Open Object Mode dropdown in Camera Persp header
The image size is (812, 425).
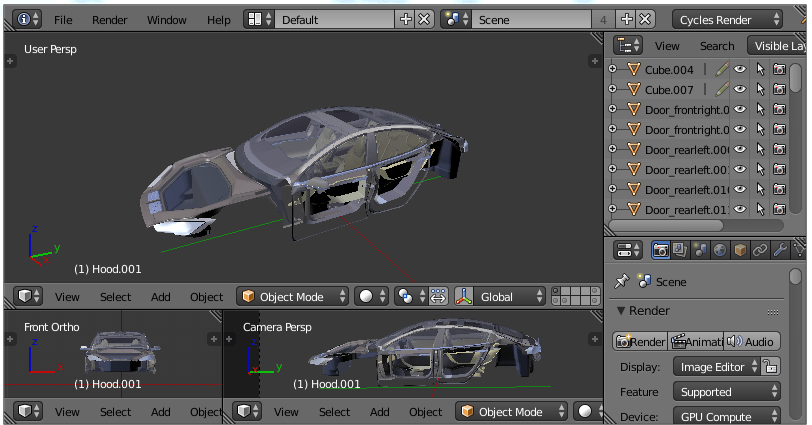(x=512, y=412)
